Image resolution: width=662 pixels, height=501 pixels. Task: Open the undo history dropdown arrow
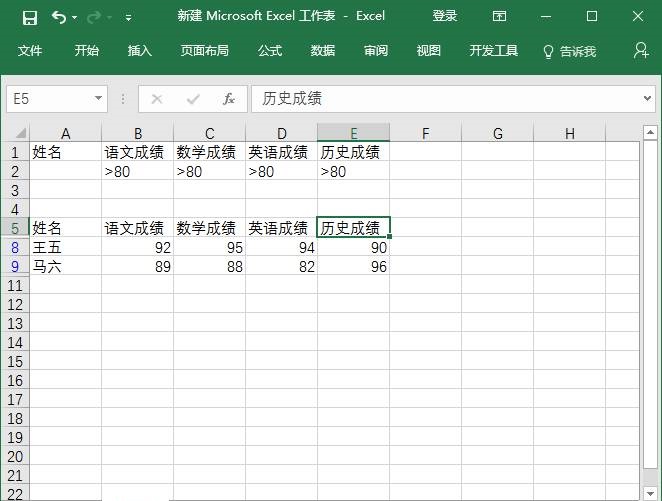point(75,18)
